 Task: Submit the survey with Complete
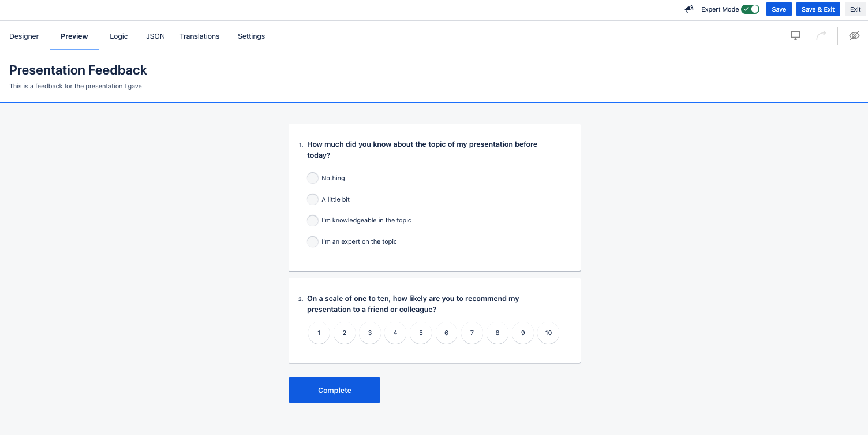[x=334, y=390]
